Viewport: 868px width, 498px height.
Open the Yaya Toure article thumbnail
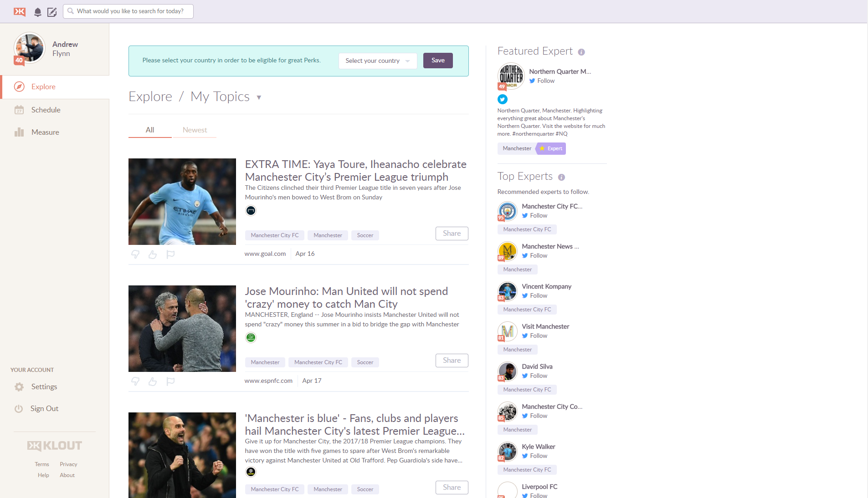pos(182,202)
